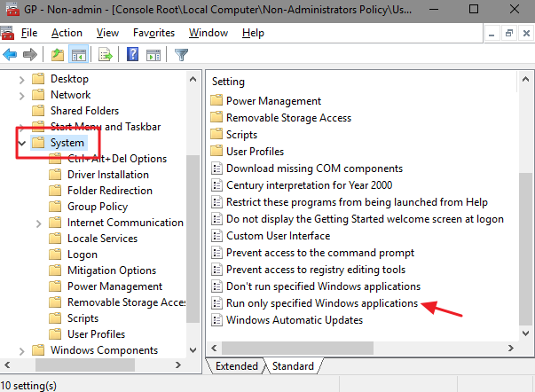Click the Filter funnel icon
The width and height of the screenshot is (535, 392).
(x=181, y=55)
